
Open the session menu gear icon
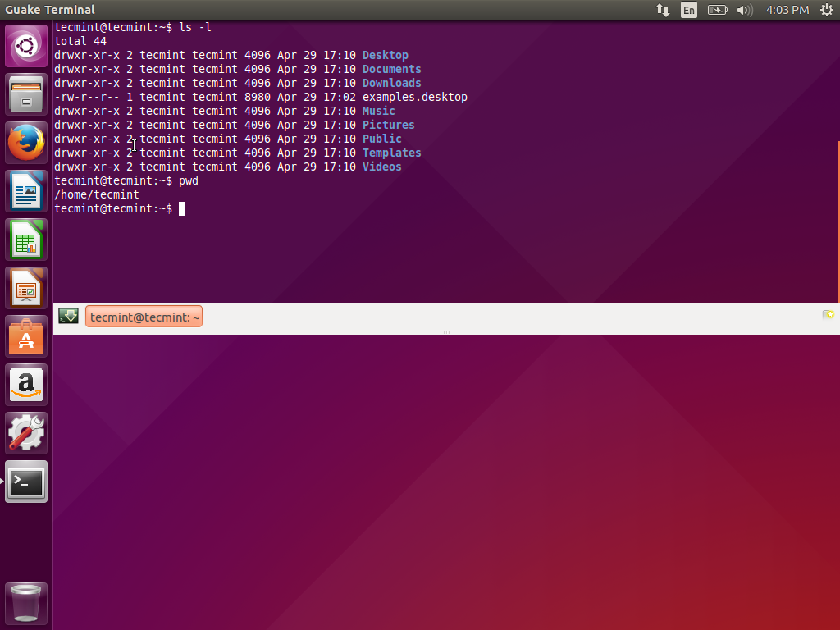(827, 10)
